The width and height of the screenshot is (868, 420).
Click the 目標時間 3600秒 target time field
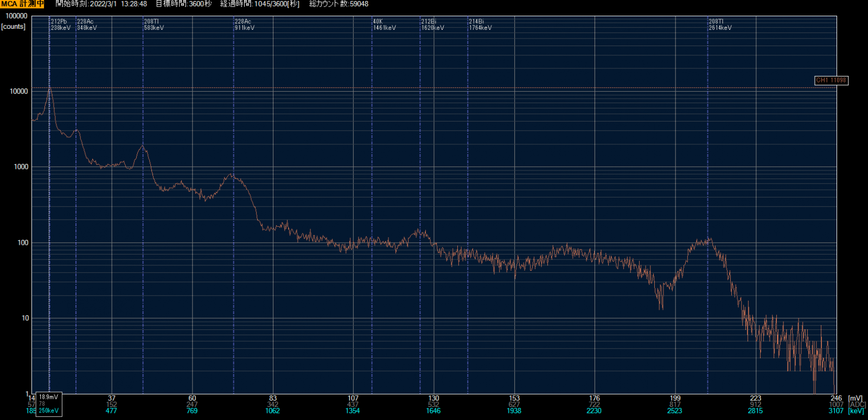183,4
